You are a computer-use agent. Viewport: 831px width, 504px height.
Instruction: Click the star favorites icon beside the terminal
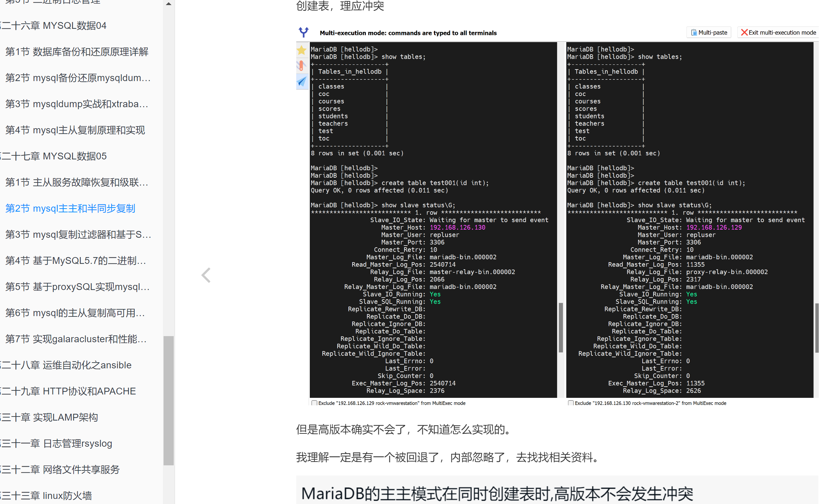[302, 50]
